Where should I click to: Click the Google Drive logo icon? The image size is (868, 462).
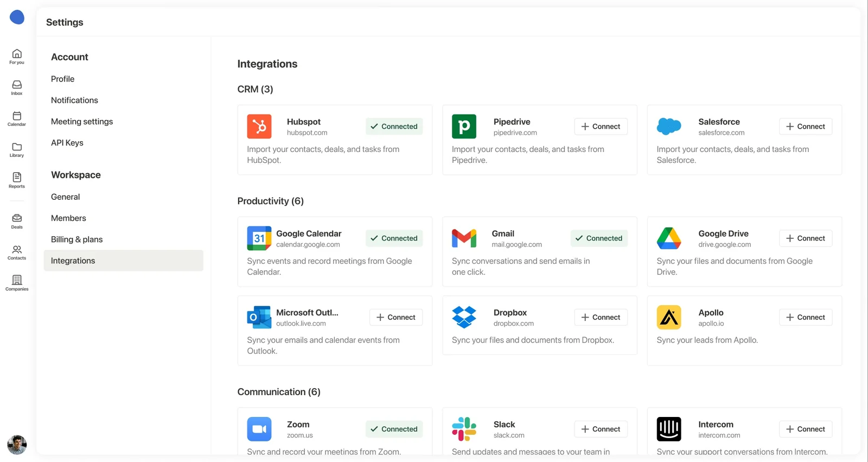[x=669, y=238]
